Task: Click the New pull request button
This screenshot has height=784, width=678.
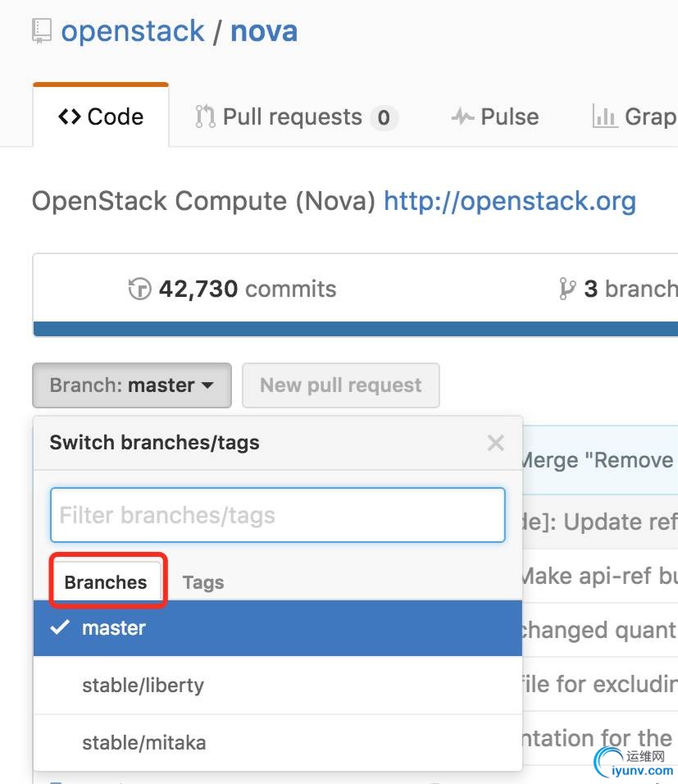Action: point(340,385)
